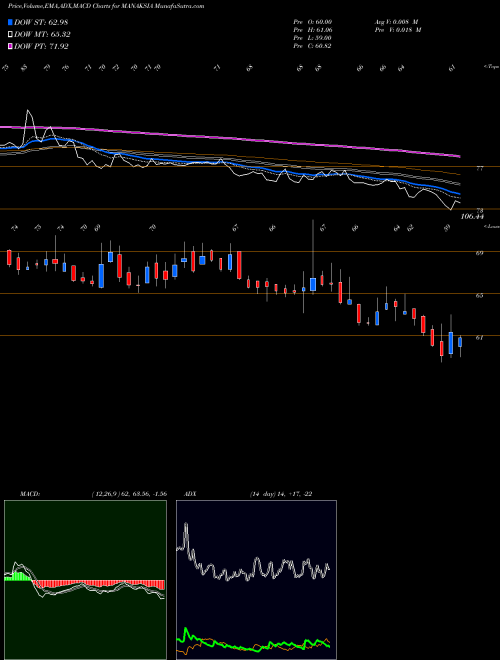Click the 73 price axis label
This screenshot has height=660, width=500.
click(x=479, y=210)
